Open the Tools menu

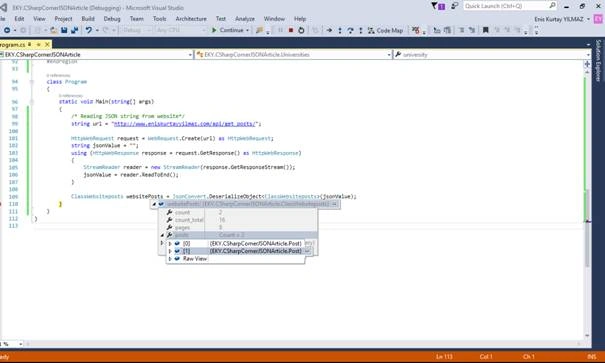159,19
